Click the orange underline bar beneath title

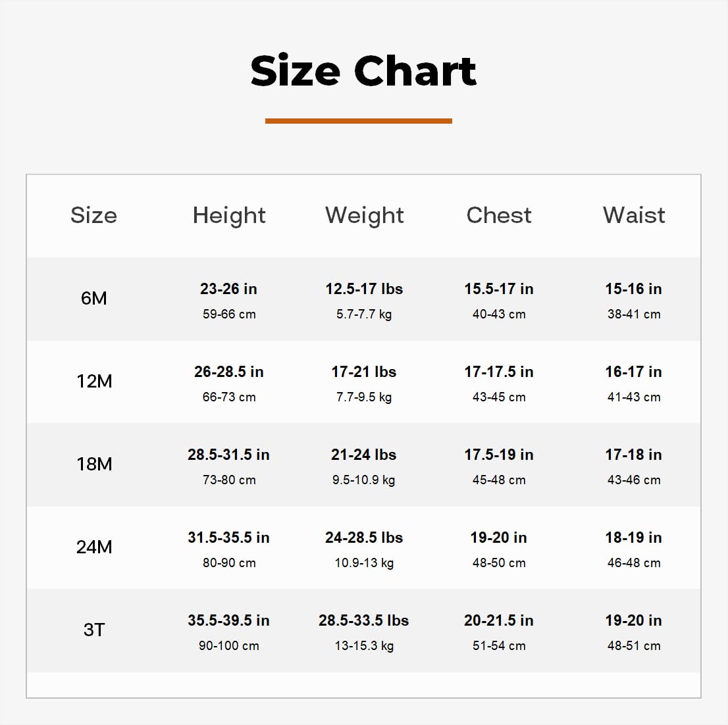coord(359,121)
